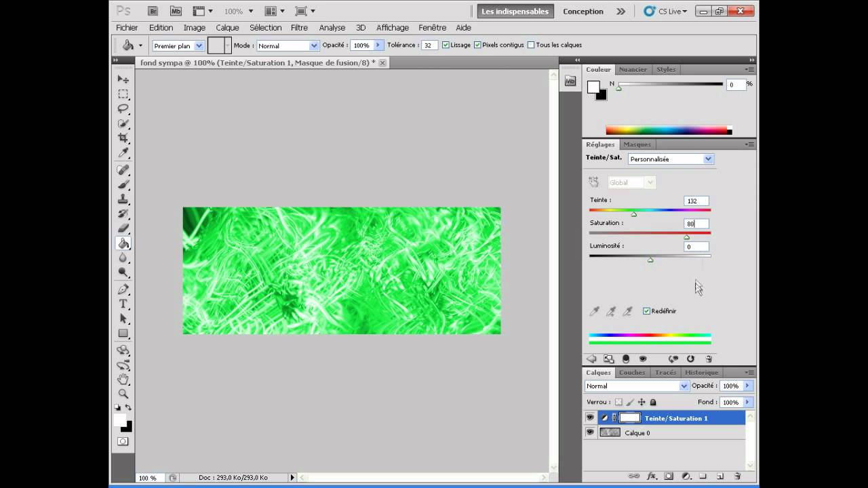This screenshot has height=488, width=868.
Task: Select the Horizontal Type tool
Action: click(123, 304)
